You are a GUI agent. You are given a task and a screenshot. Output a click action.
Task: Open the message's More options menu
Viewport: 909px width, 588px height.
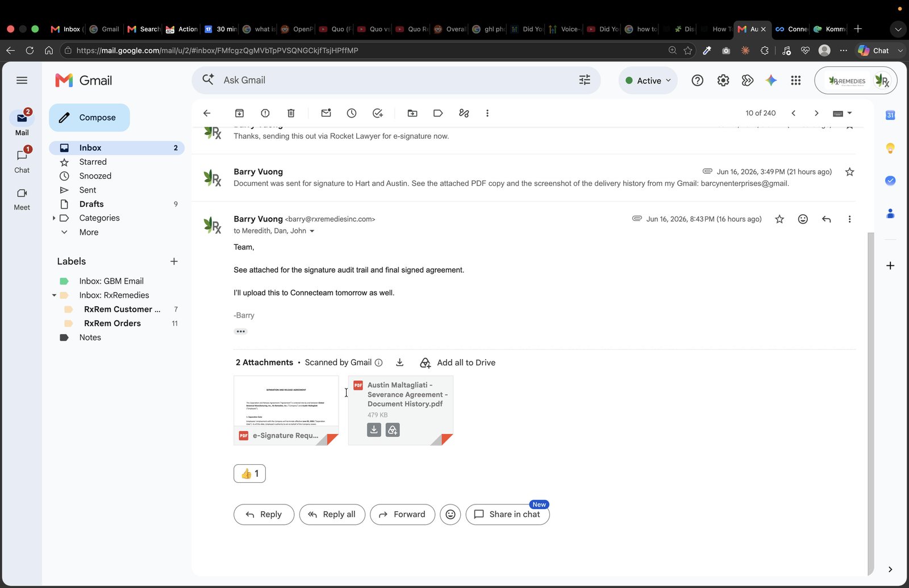(849, 219)
